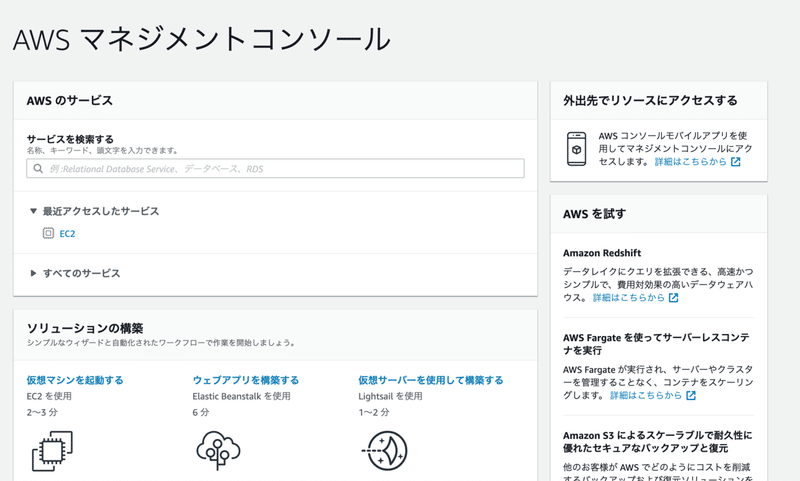Screen dimensions: 800x481
Task: Click the 'Elastic Beanstalk を使用' text
Action: tap(241, 396)
